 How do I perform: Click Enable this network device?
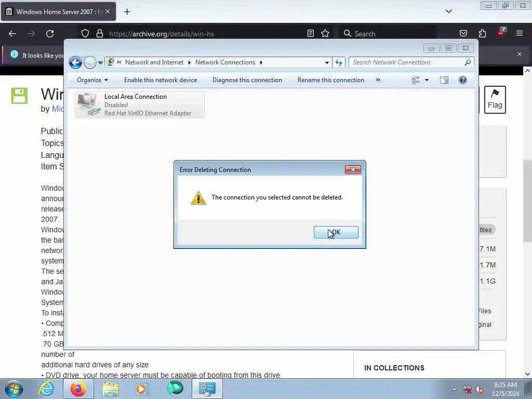(x=161, y=80)
